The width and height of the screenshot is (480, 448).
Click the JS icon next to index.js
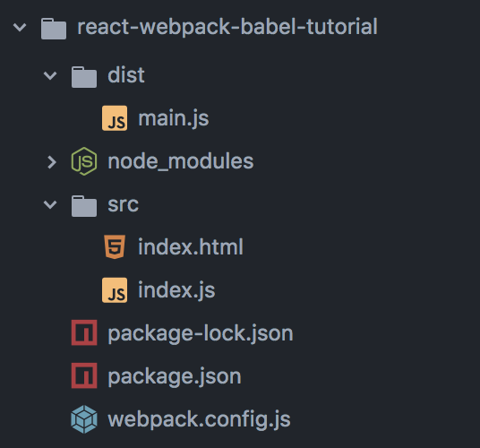coord(115,290)
